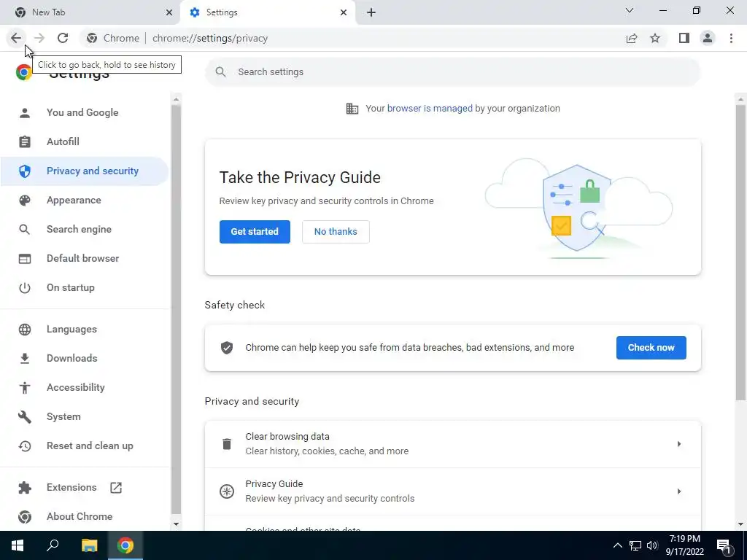Open the volume control in tray
This screenshot has height=560, width=747.
(x=652, y=545)
